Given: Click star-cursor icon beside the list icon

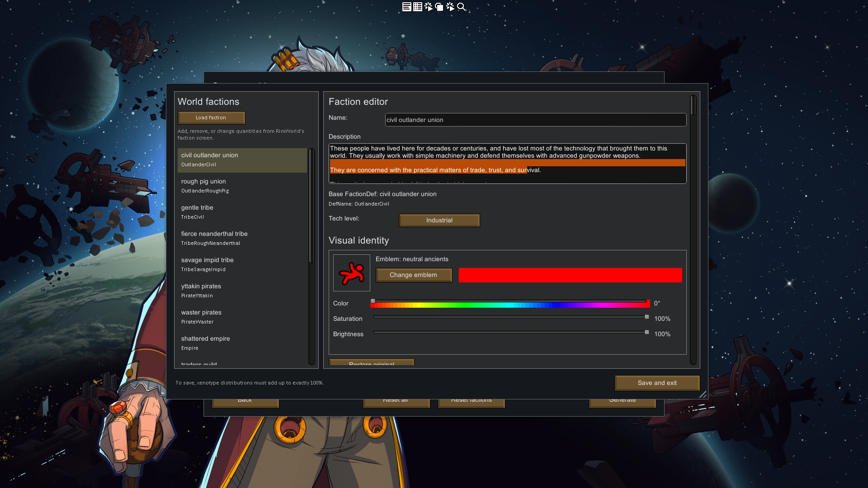Looking at the screenshot, I should coord(429,7).
